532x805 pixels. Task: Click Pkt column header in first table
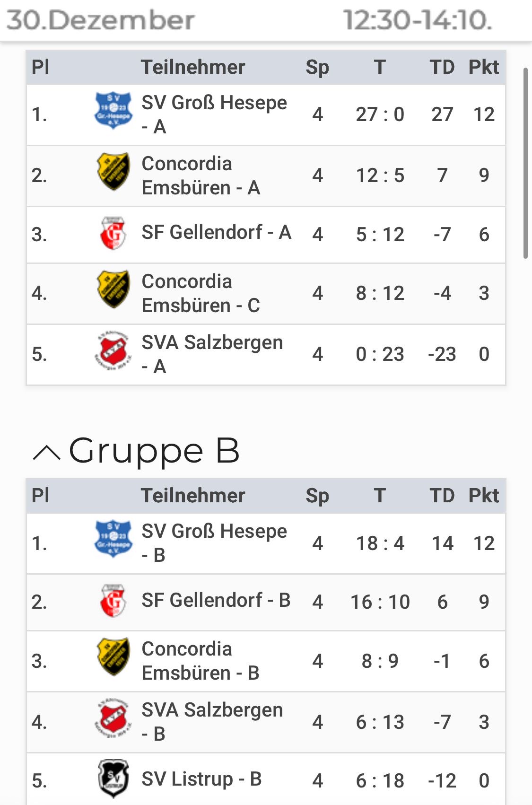[x=483, y=67]
